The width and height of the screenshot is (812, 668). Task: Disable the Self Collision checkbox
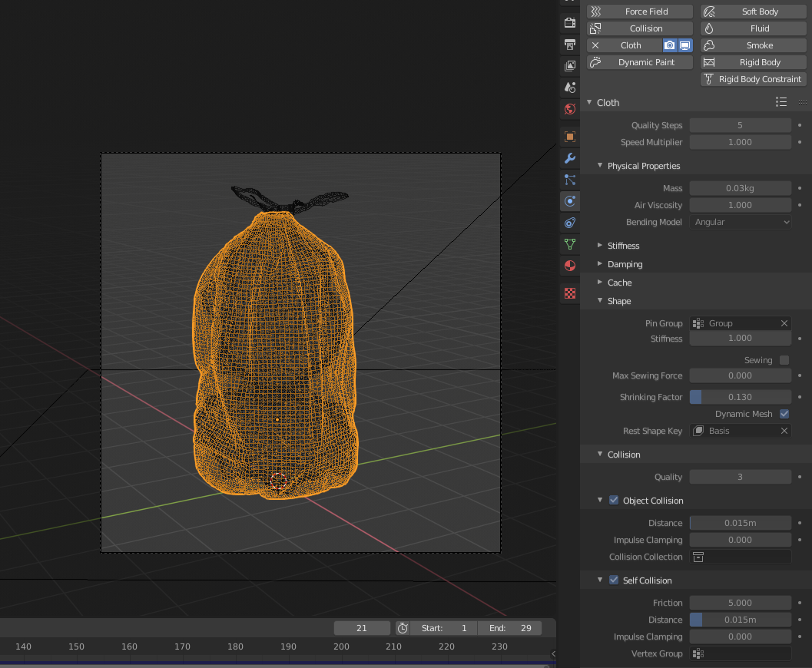tap(614, 580)
